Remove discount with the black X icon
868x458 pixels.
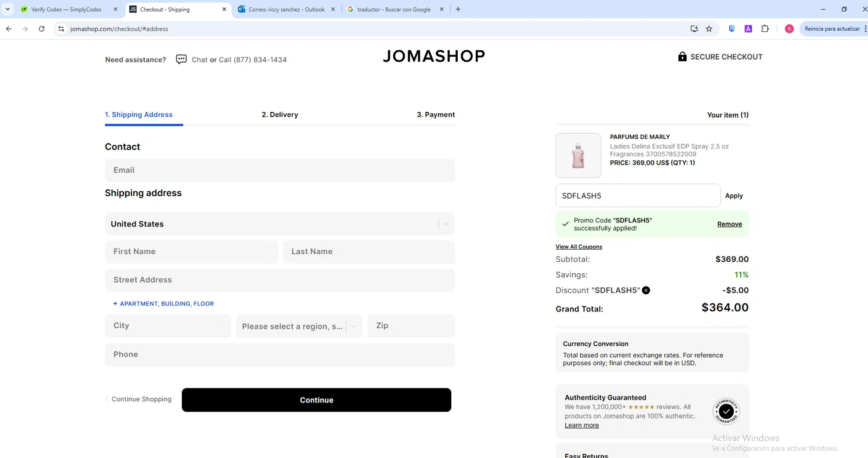click(x=646, y=290)
